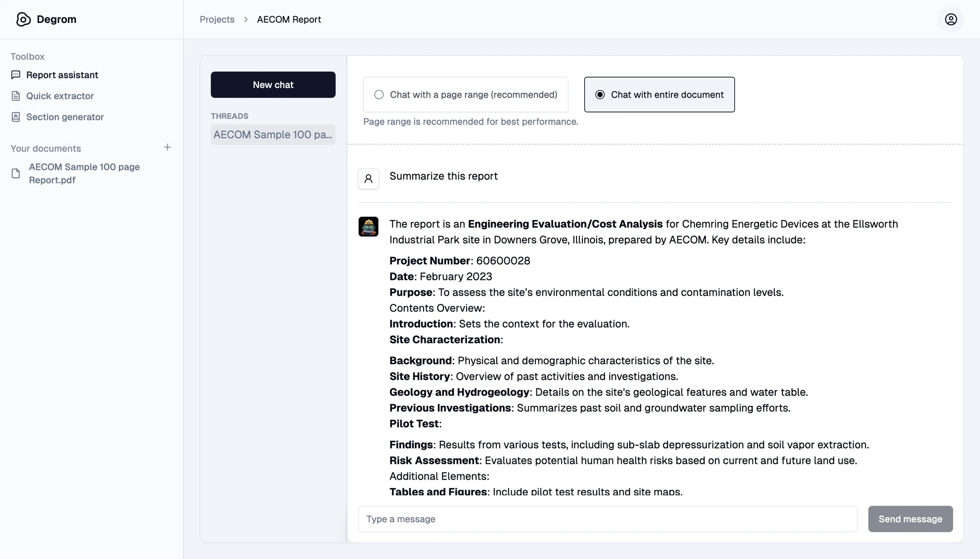Viewport: 980px width, 559px height.
Task: Click the assistant robot avatar
Action: point(368,226)
